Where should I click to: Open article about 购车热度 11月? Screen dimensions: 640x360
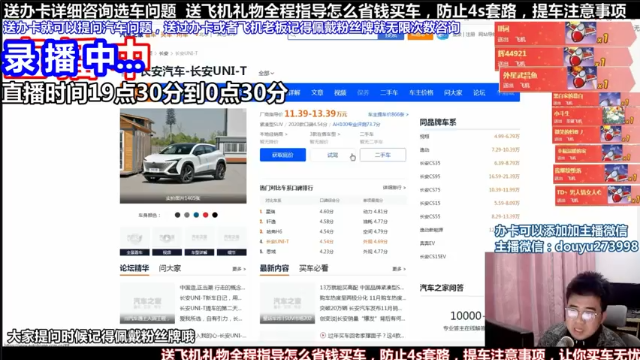coord(363,298)
